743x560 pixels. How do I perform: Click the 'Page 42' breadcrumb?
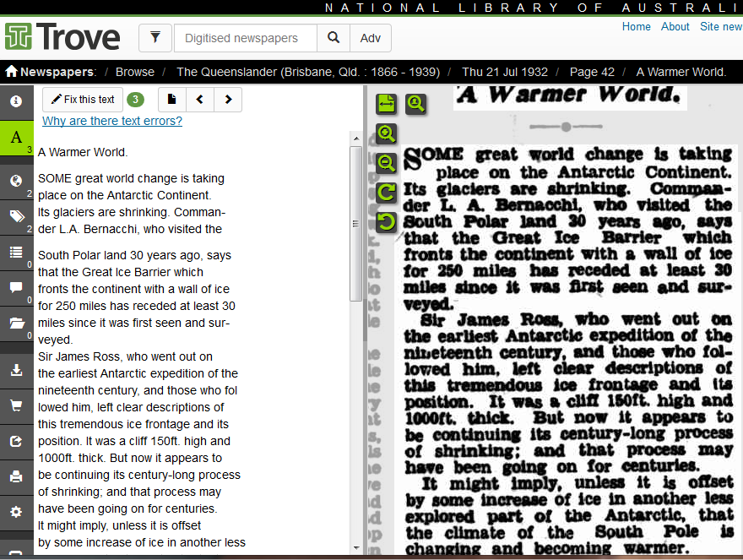592,72
